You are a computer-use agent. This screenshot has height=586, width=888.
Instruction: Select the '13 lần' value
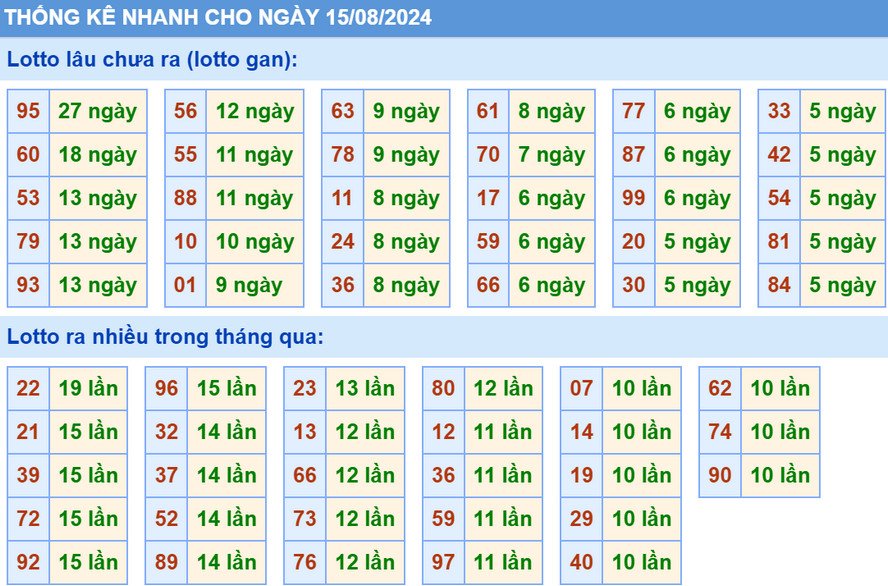[365, 388]
